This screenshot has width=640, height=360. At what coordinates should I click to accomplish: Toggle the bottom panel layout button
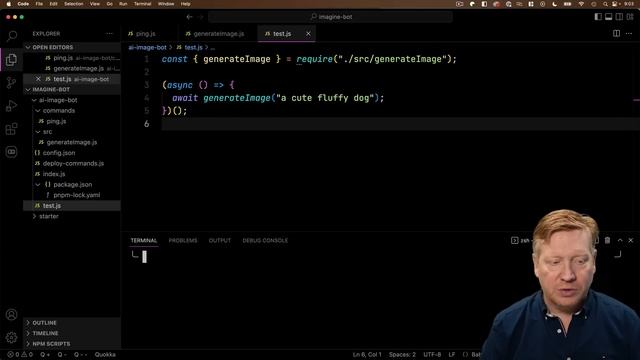coord(609,17)
